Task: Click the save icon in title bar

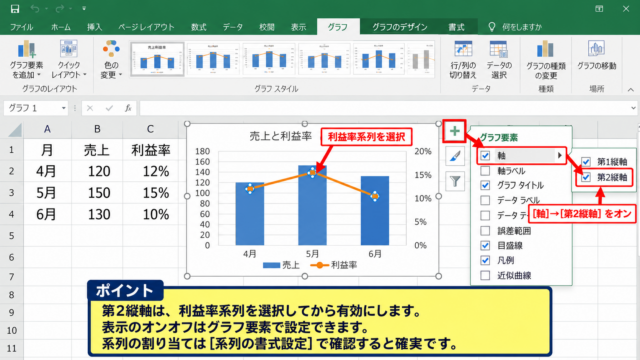Action: (x=15, y=9)
